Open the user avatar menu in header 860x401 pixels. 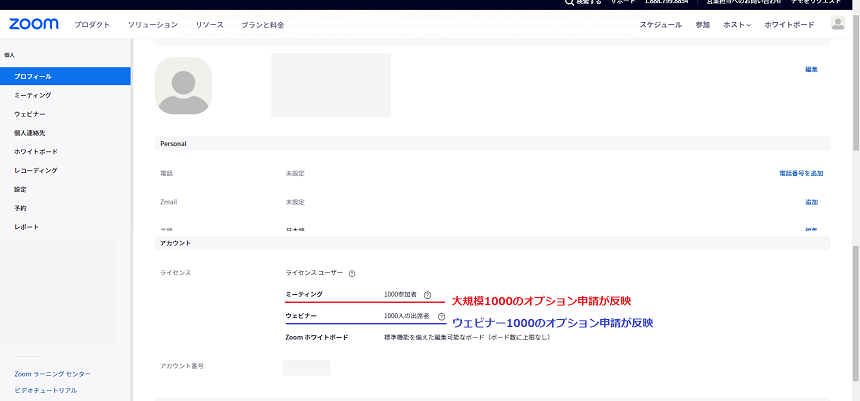click(837, 23)
